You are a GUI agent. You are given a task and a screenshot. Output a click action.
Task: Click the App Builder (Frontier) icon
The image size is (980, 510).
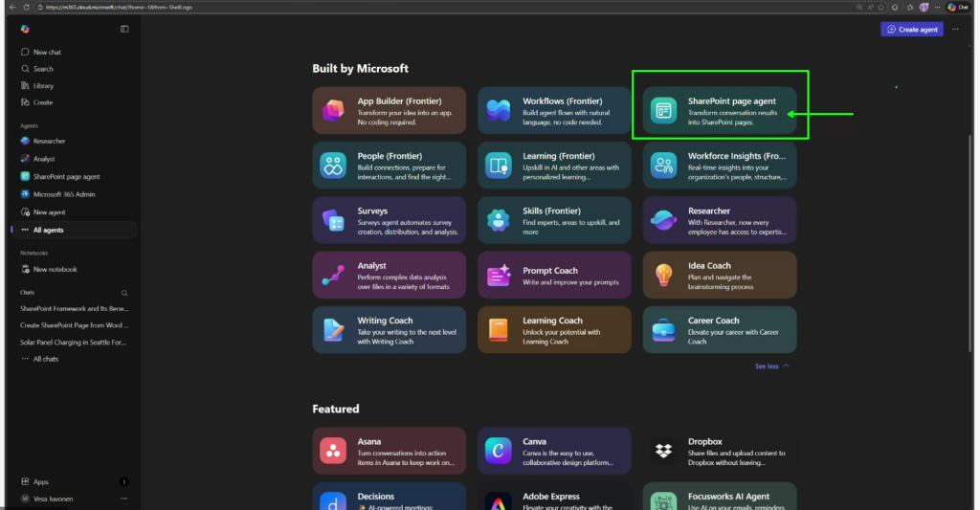click(x=333, y=110)
